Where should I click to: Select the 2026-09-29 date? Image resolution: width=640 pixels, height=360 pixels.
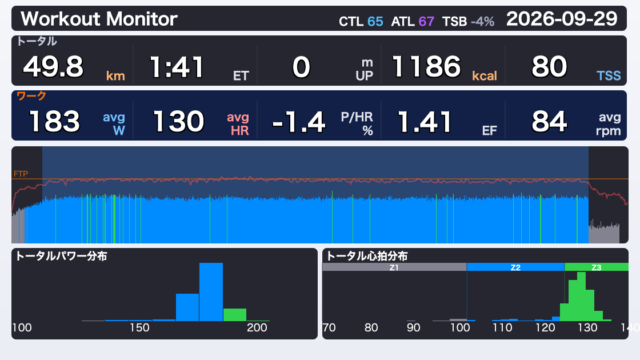[562, 19]
